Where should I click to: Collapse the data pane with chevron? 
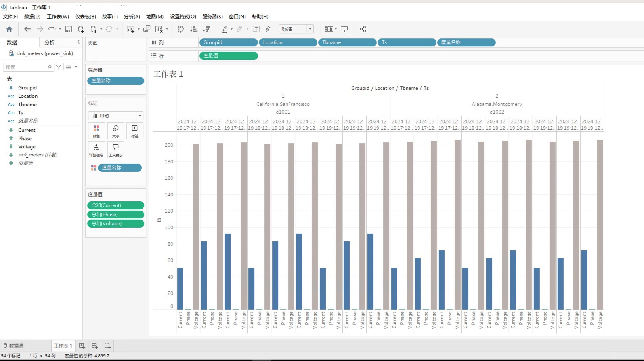tap(78, 42)
